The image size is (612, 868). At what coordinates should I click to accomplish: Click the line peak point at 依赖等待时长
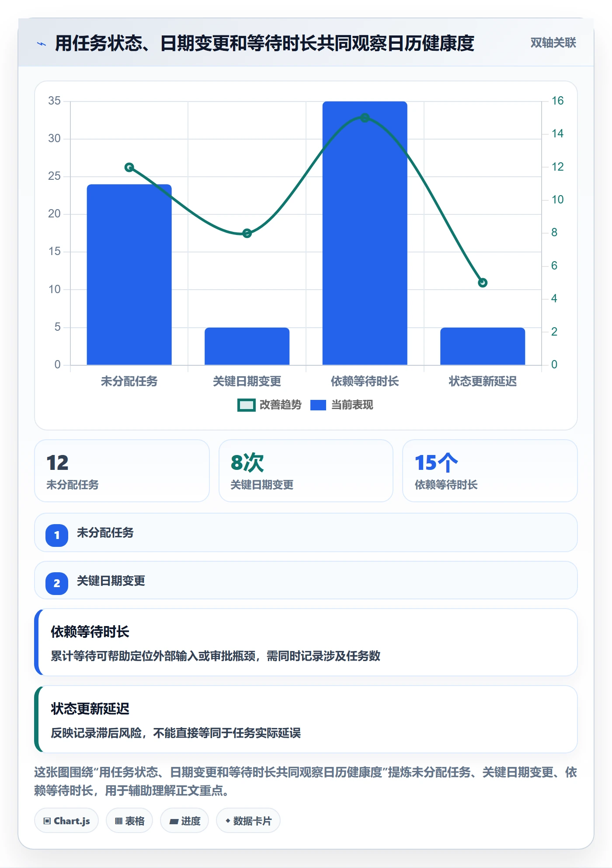(365, 118)
